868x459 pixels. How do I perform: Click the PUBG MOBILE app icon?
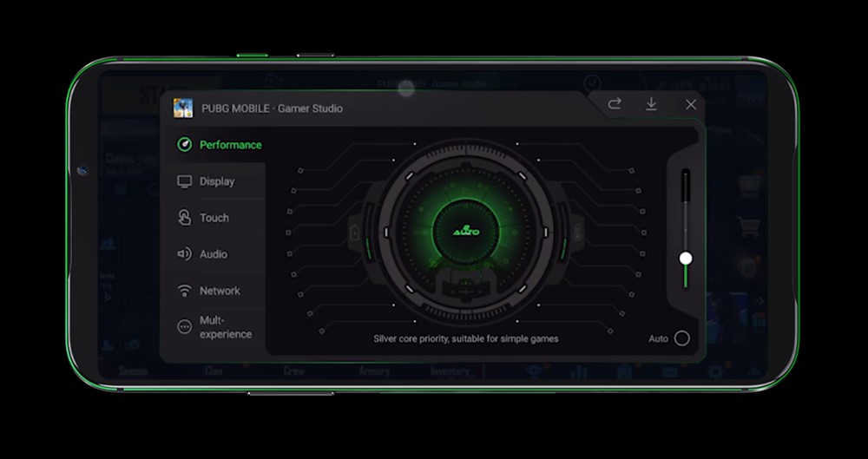[183, 108]
